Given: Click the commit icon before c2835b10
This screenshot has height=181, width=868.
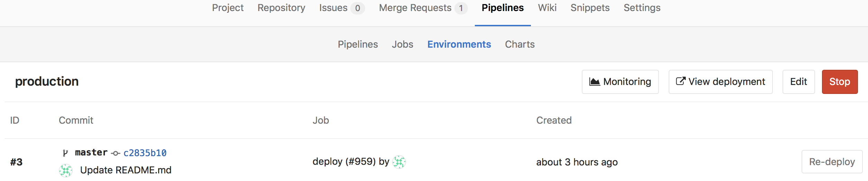Looking at the screenshot, I should pos(116,153).
